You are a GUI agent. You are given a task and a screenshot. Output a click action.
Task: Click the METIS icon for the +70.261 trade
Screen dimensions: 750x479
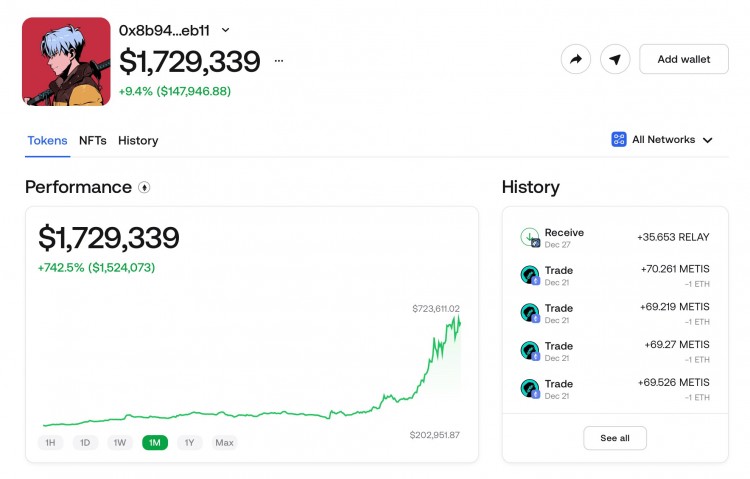point(530,275)
